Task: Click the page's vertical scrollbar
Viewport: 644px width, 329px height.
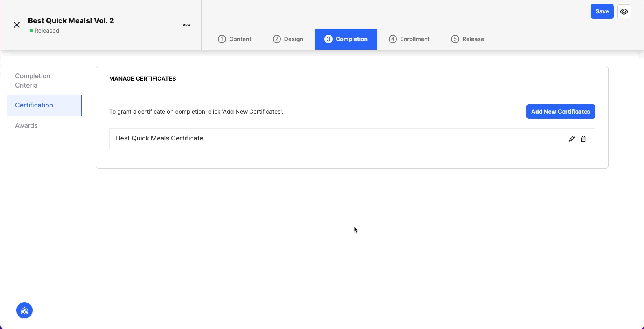Action: click(x=641, y=189)
